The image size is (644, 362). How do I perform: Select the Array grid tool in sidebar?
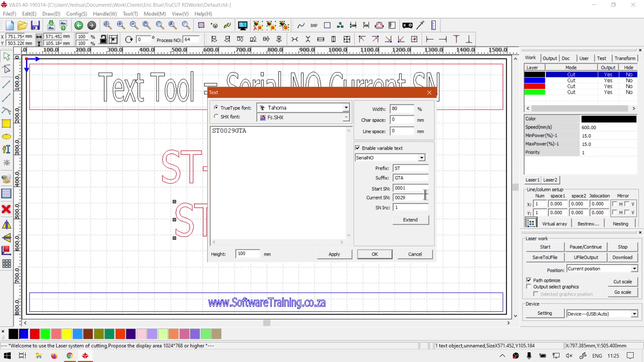(x=6, y=264)
